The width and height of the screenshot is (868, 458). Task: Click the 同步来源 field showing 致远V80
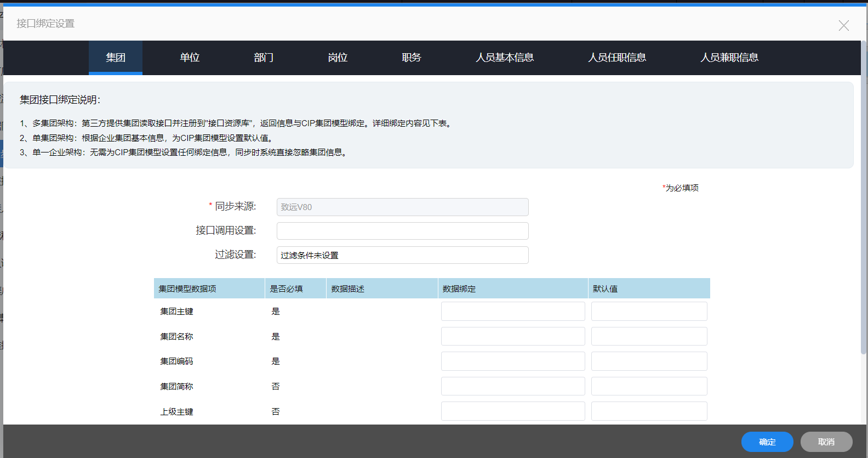402,207
